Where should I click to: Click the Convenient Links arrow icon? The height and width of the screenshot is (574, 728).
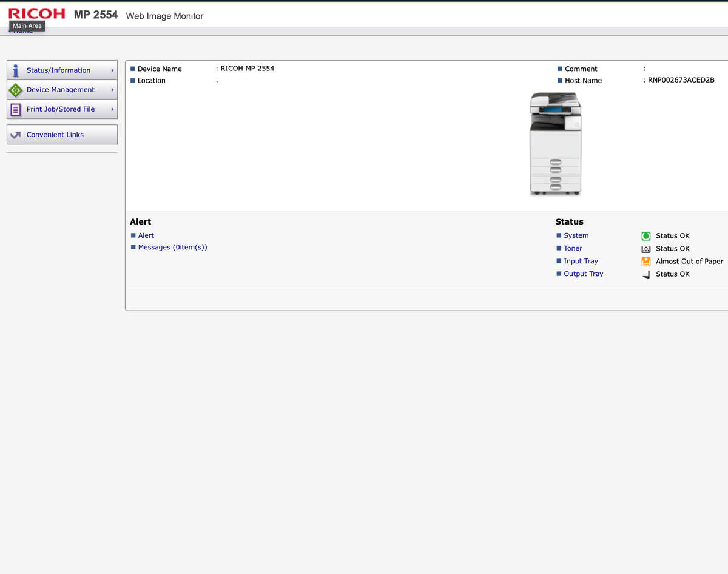pos(16,135)
